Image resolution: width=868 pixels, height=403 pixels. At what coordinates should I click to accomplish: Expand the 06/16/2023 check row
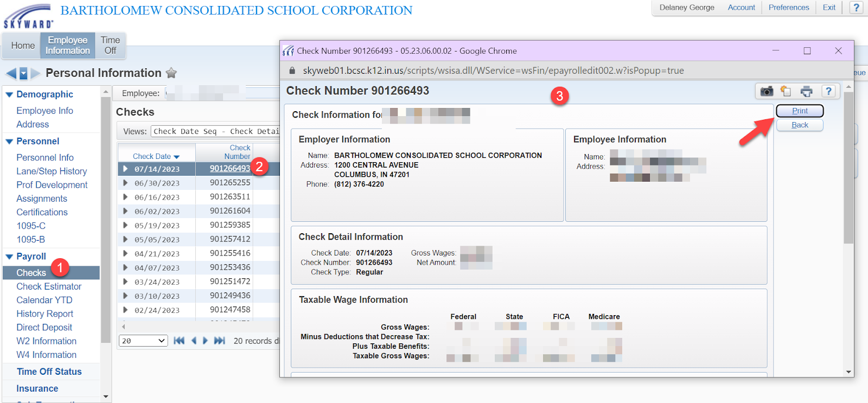(126, 197)
